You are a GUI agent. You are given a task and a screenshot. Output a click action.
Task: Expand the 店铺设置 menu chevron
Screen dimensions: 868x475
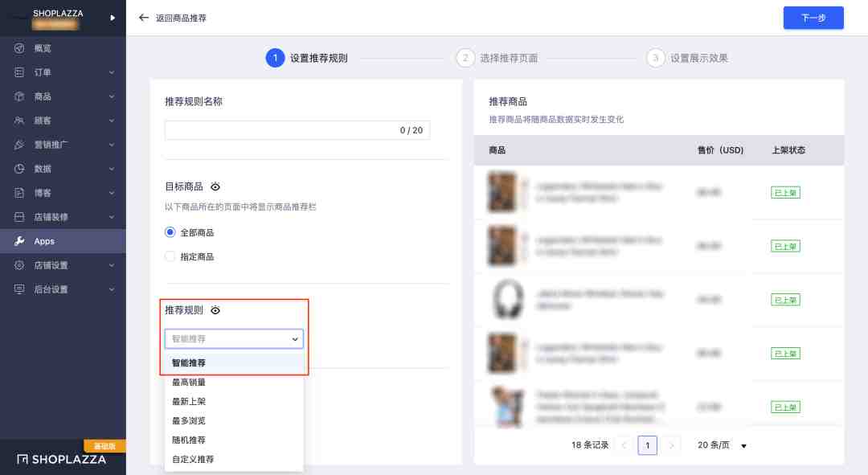tap(112, 265)
